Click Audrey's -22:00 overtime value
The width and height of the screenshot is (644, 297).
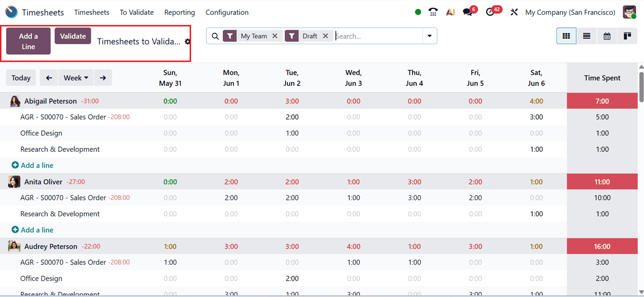[90, 246]
